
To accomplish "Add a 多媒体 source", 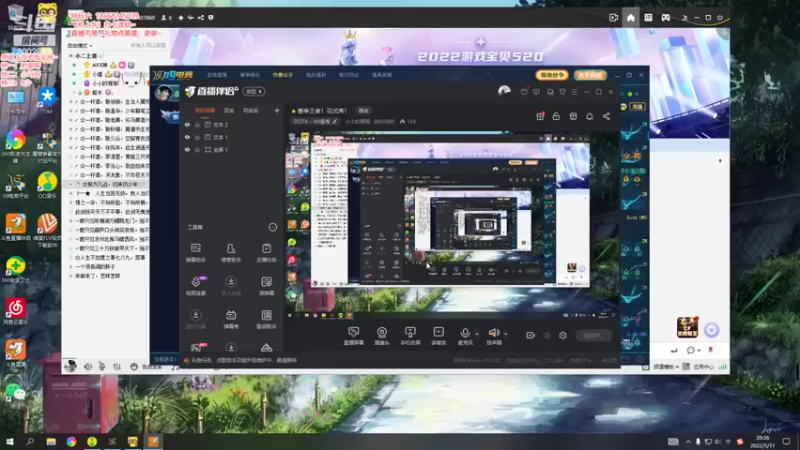I will (x=438, y=336).
